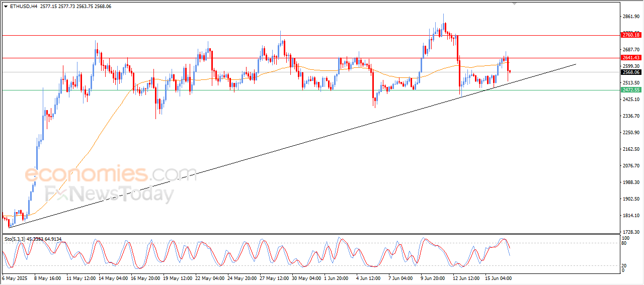Image resolution: width=644 pixels, height=285 pixels.
Task: Open the dropdown arrow beside ETHUSD,H4
Action: (6, 7)
